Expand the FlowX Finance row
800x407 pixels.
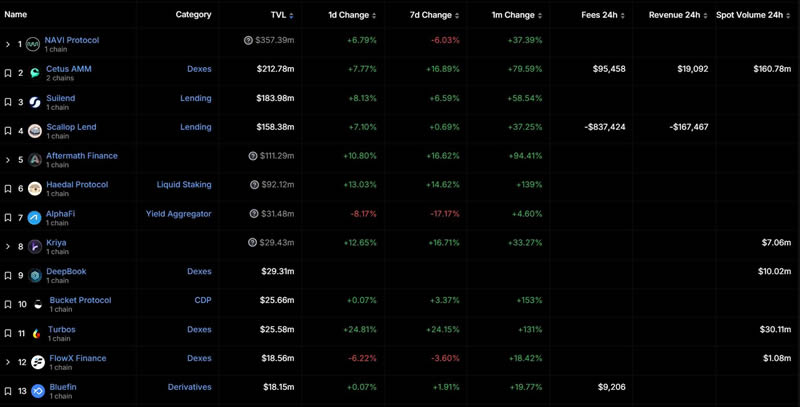(x=8, y=362)
